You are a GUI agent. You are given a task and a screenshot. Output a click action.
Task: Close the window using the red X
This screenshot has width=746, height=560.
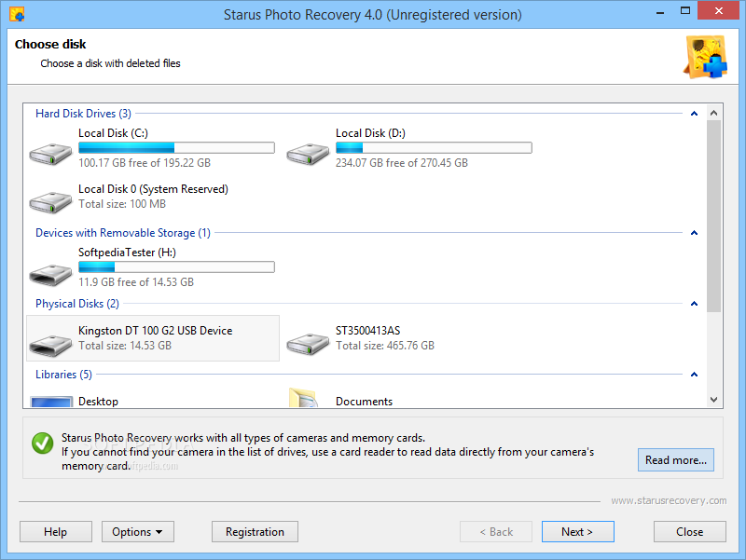point(718,10)
